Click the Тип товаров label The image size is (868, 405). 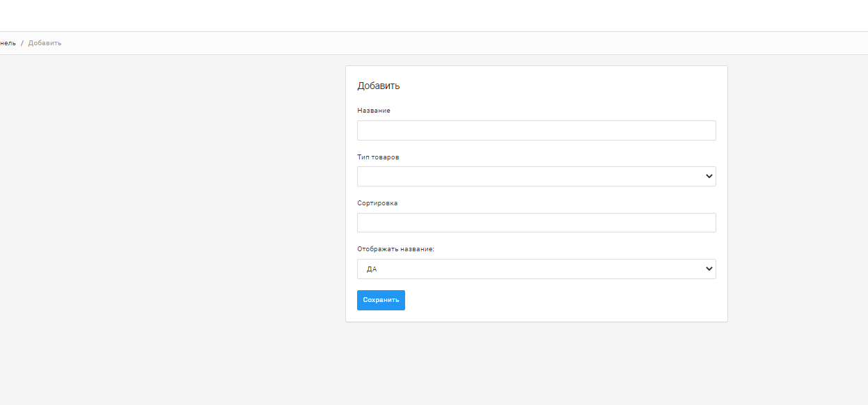click(x=378, y=157)
